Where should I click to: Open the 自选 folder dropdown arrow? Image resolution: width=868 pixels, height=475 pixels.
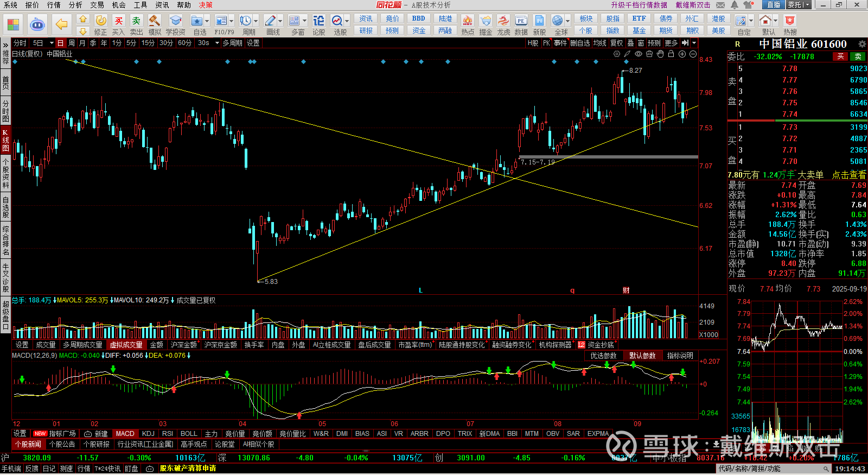pyautogui.click(x=207, y=21)
